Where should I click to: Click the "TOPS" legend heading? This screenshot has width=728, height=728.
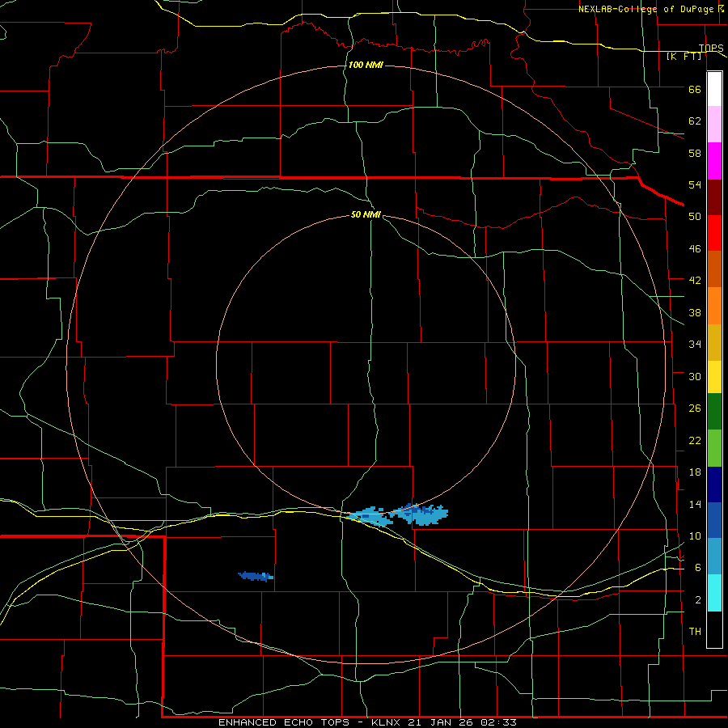click(711, 48)
